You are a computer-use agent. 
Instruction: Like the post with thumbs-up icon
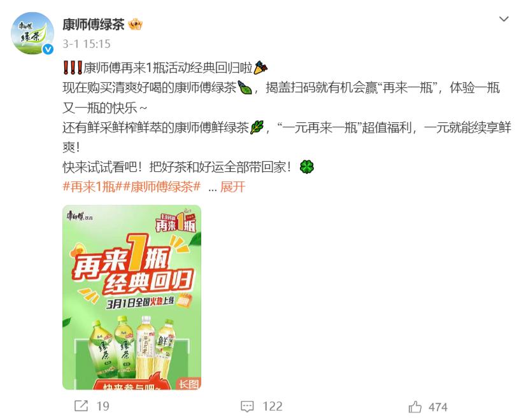click(x=415, y=407)
